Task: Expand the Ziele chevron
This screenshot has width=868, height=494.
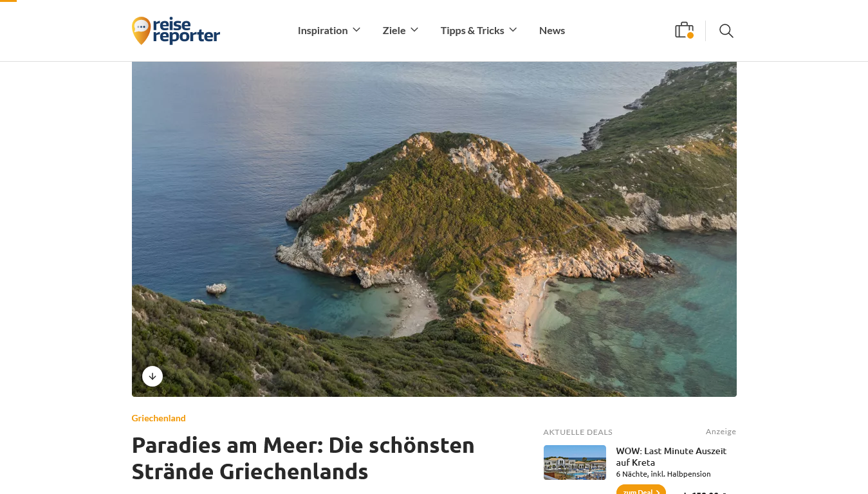Action: (x=414, y=30)
